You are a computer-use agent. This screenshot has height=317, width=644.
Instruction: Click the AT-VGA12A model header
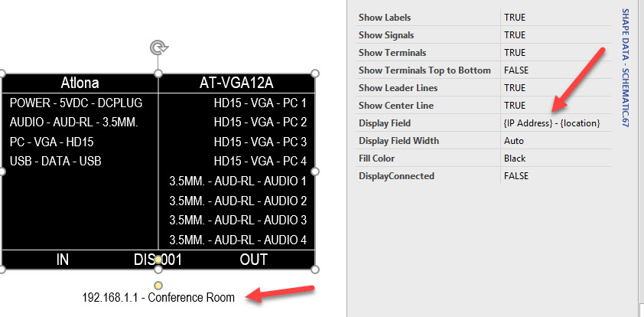tap(236, 83)
